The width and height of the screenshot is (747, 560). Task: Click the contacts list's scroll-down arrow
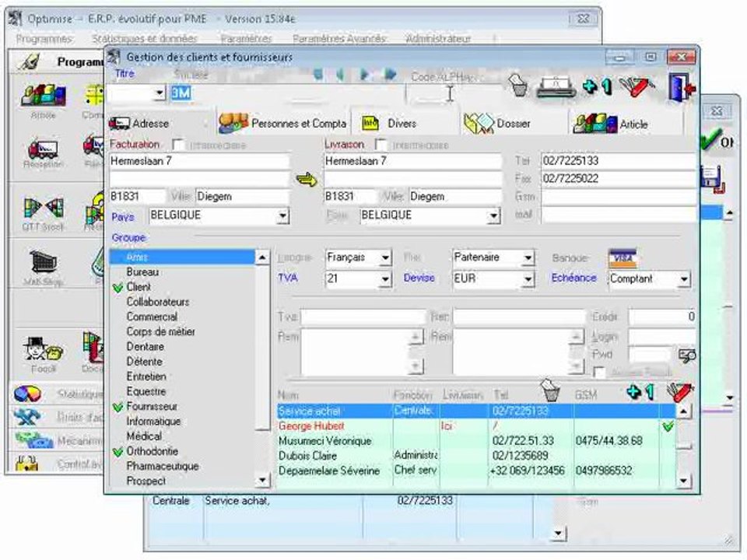tap(684, 481)
